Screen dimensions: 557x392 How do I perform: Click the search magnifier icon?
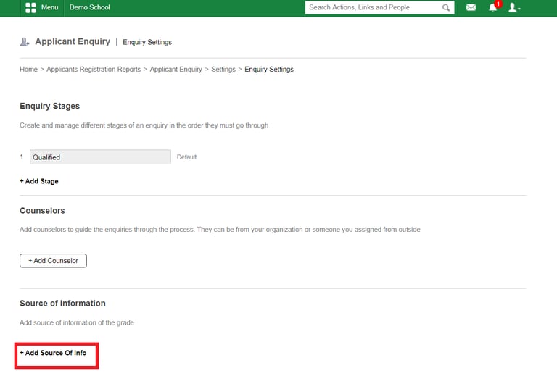(x=446, y=7)
